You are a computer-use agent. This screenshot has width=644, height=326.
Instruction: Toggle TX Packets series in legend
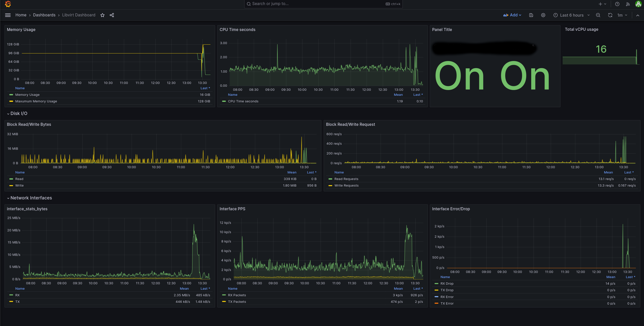coord(237,302)
